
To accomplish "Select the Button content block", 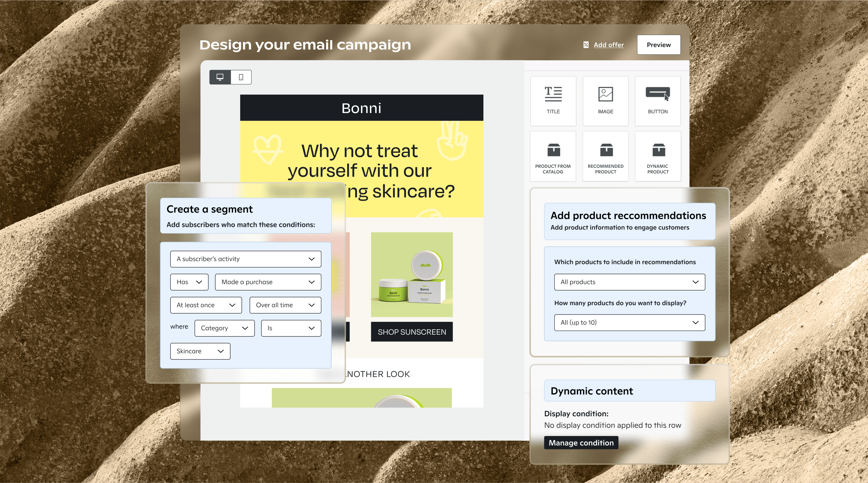I will pos(657,100).
